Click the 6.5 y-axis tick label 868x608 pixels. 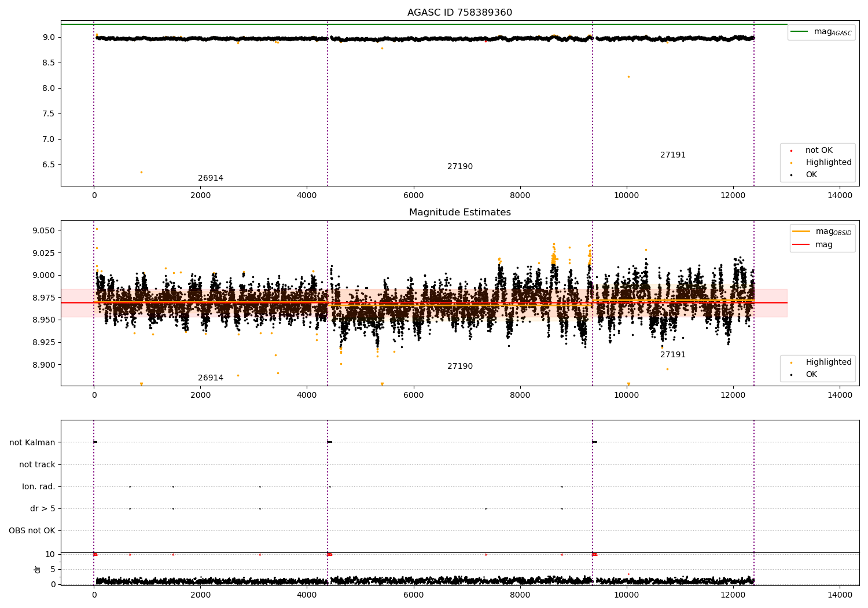[49, 164]
